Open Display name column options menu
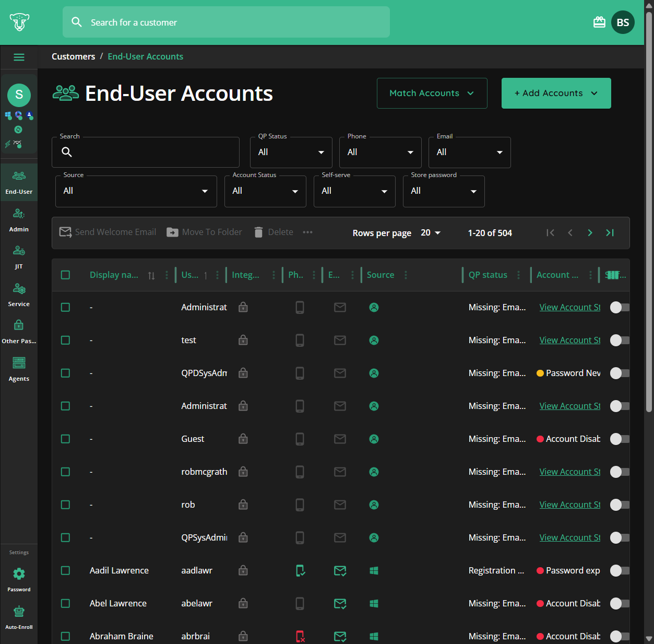654x644 pixels. (167, 275)
